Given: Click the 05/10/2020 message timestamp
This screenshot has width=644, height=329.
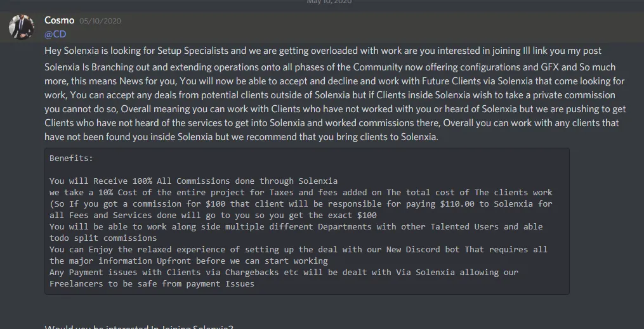Looking at the screenshot, I should (100, 21).
